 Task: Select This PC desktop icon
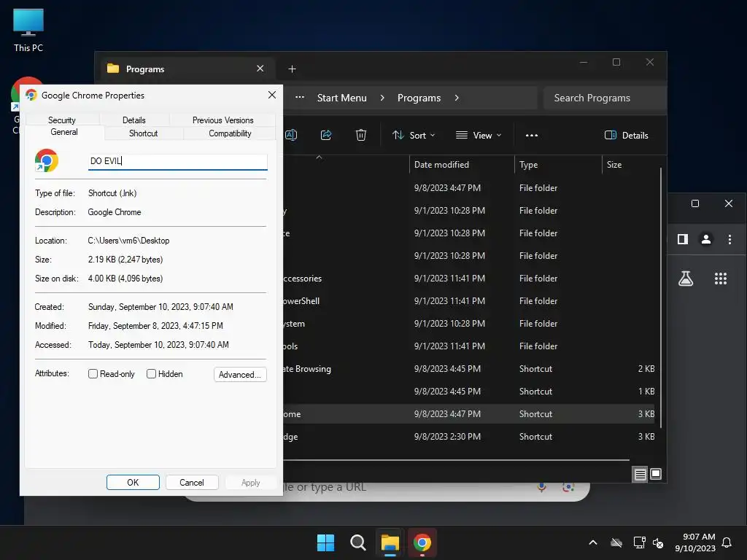tap(28, 31)
